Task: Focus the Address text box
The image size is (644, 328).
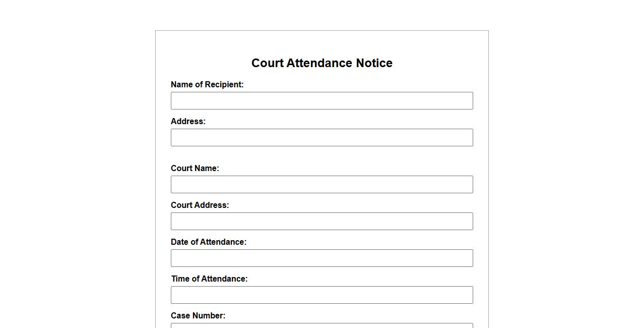Action: [321, 137]
